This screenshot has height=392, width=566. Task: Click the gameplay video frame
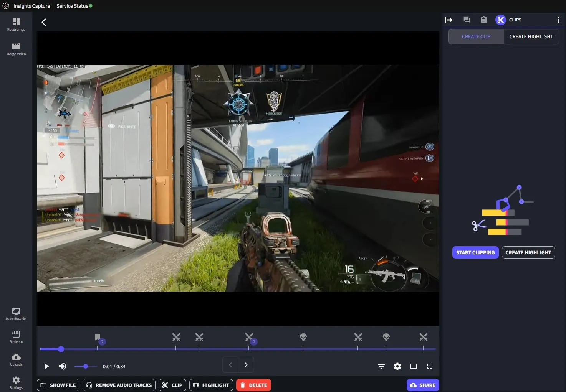point(238,178)
